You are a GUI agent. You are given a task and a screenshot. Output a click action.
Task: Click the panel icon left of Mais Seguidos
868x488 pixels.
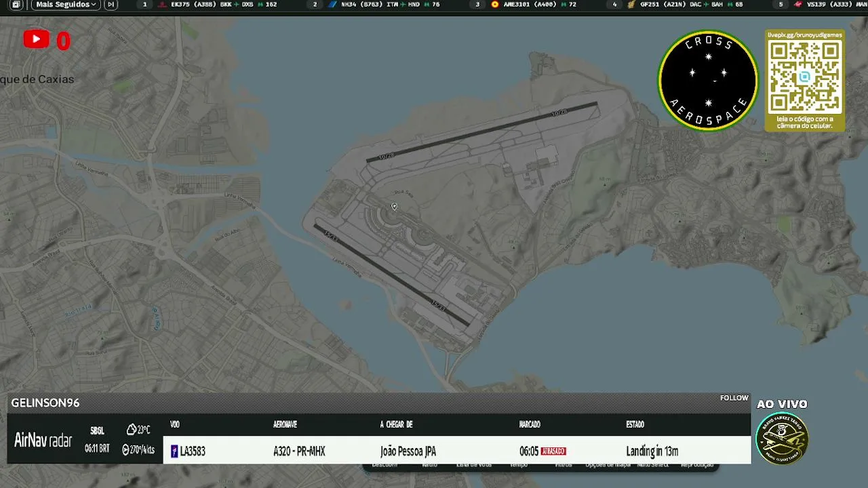[16, 5]
